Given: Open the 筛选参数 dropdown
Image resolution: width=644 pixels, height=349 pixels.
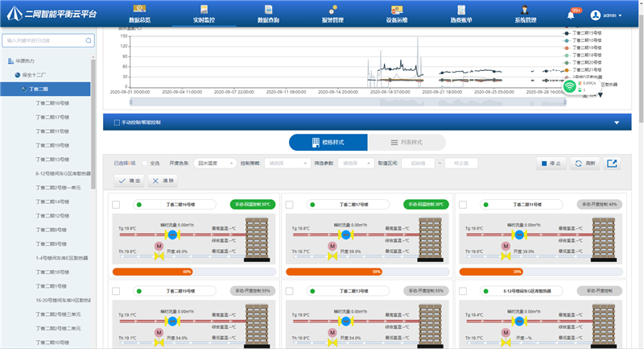Looking at the screenshot, I should (356, 163).
